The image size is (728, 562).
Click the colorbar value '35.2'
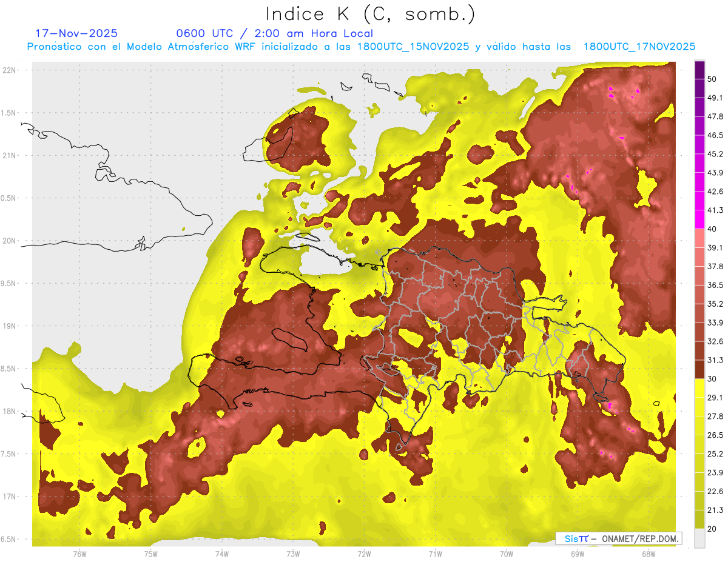coord(715,304)
